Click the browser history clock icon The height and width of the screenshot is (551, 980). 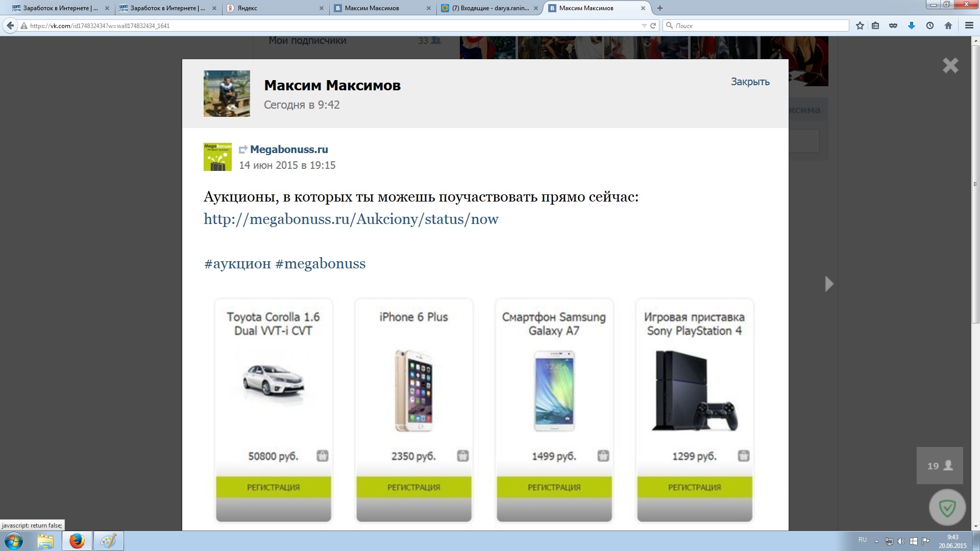click(x=930, y=26)
